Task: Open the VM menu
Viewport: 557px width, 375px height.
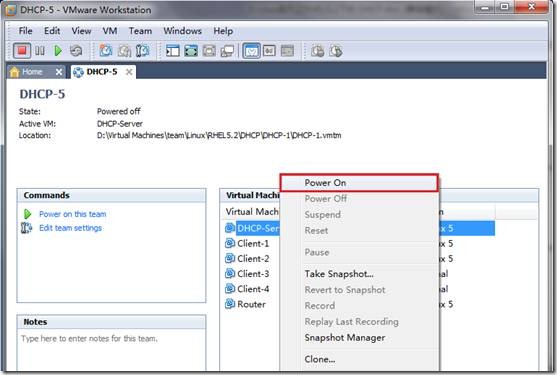Action: click(x=110, y=31)
